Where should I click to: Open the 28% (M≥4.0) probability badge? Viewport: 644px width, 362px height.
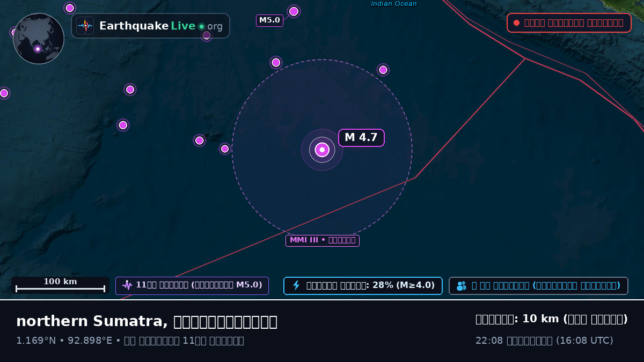[x=363, y=286]
